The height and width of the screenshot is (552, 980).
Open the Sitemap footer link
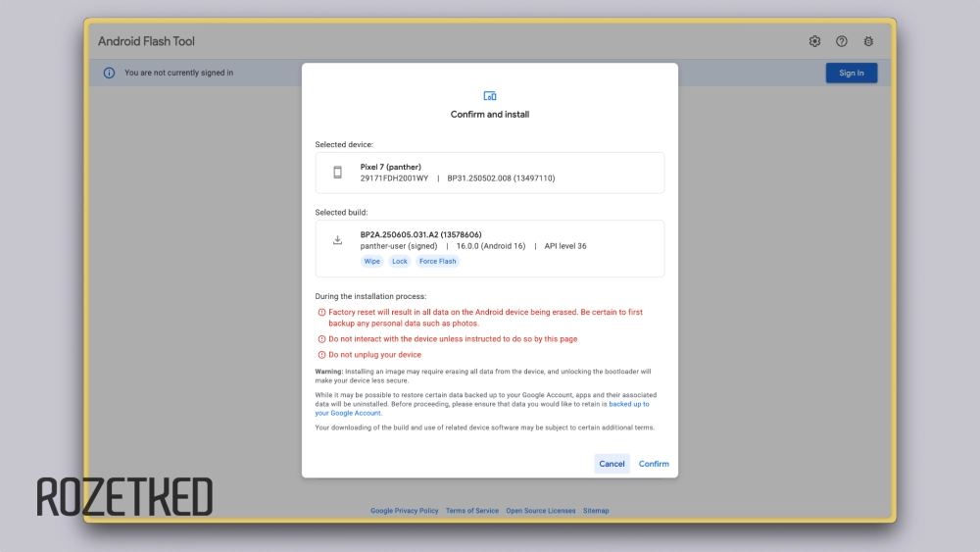click(x=596, y=511)
